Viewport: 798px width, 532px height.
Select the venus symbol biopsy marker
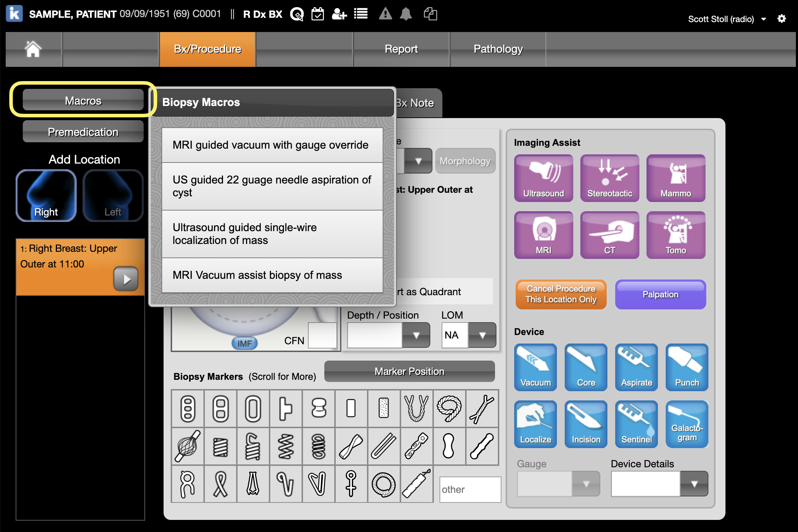tap(351, 484)
